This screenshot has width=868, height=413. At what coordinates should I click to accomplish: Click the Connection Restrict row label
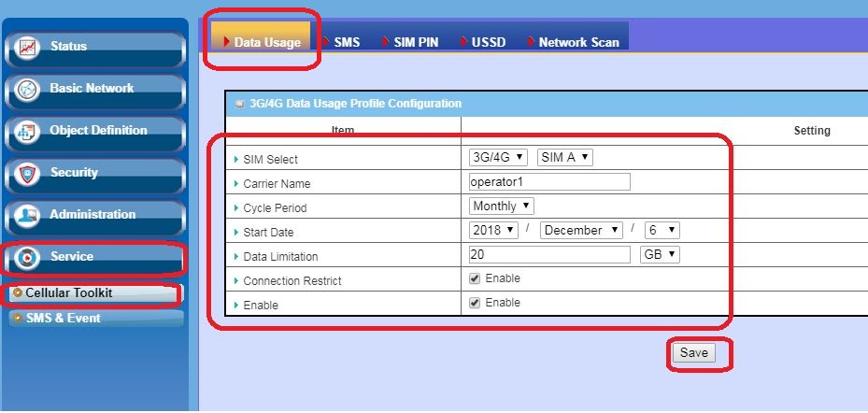point(292,281)
